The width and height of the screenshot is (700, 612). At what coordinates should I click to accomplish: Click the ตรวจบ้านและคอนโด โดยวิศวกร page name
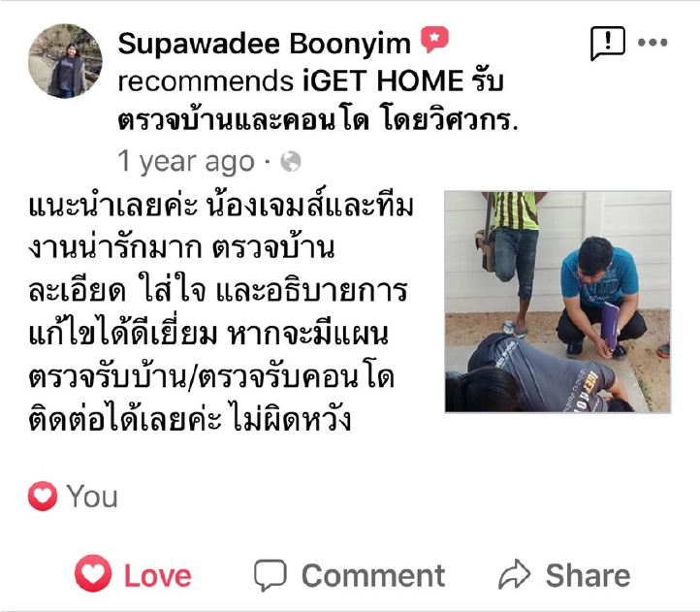tap(318, 119)
